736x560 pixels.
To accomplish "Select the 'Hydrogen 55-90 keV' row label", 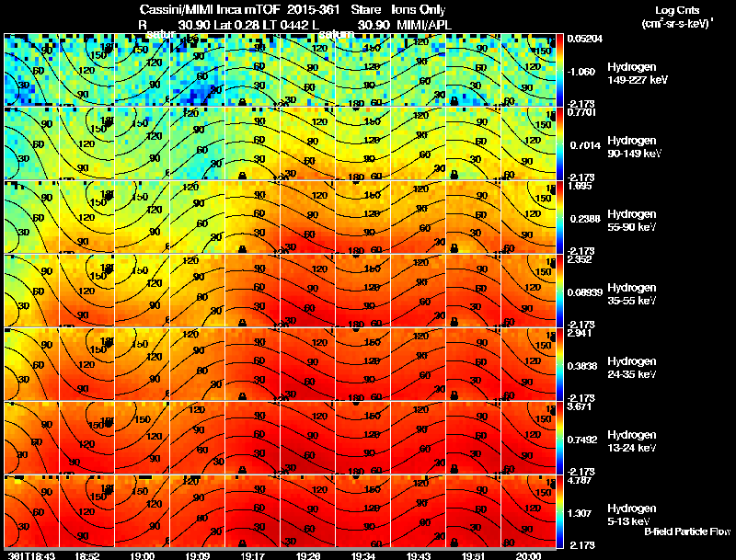I will [632, 221].
